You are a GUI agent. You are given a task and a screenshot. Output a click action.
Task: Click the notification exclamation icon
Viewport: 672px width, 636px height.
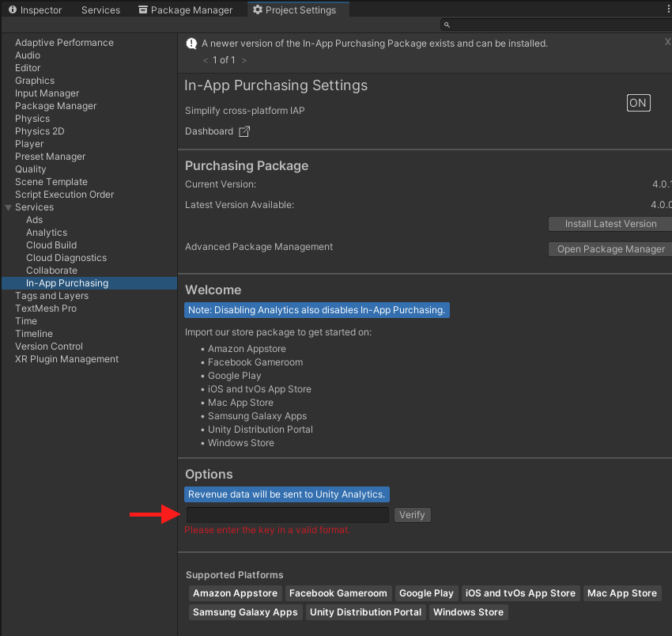[x=191, y=44]
